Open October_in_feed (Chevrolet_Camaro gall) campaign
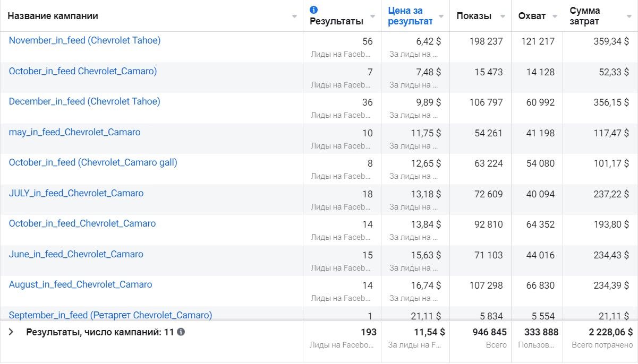This screenshot has width=638, height=364. tap(93, 162)
